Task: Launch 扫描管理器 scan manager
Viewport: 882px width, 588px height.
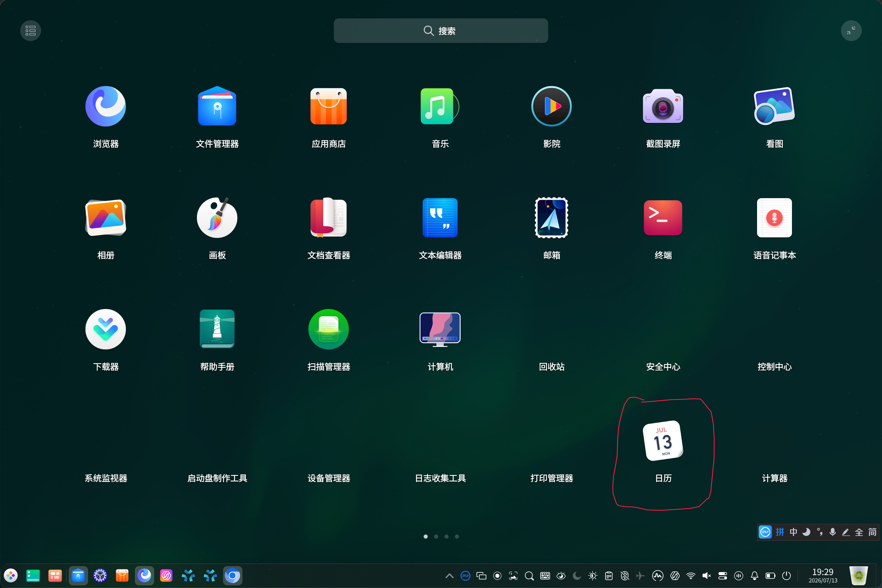Action: (x=329, y=329)
